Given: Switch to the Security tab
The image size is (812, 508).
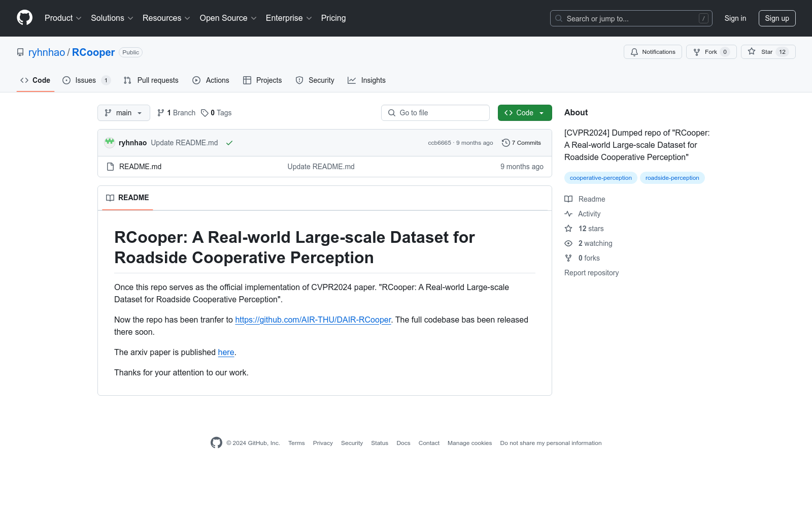Looking at the screenshot, I should point(315,80).
